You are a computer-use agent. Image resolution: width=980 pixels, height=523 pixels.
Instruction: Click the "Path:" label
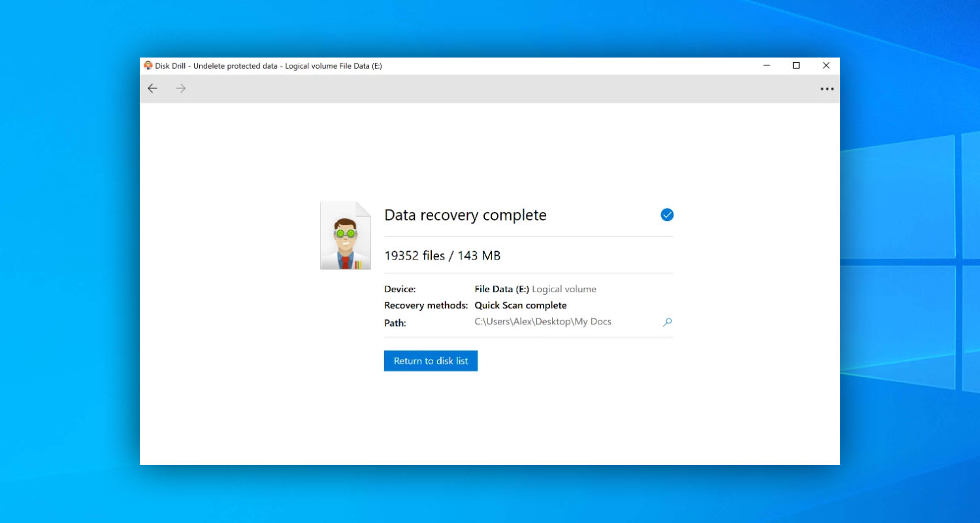pyautogui.click(x=395, y=323)
